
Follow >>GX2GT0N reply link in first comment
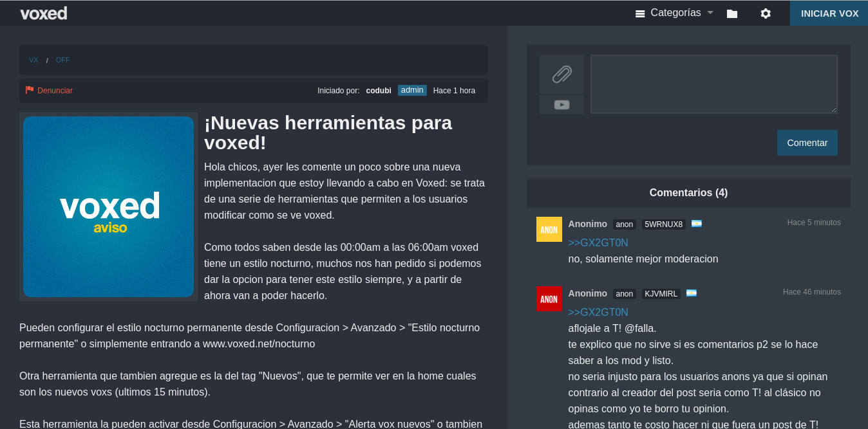click(x=598, y=242)
